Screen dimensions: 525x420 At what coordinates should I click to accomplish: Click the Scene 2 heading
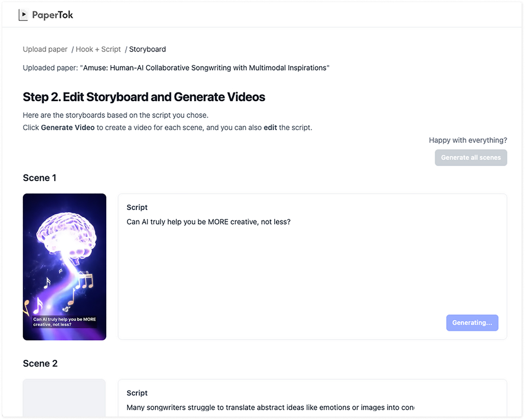tap(40, 364)
